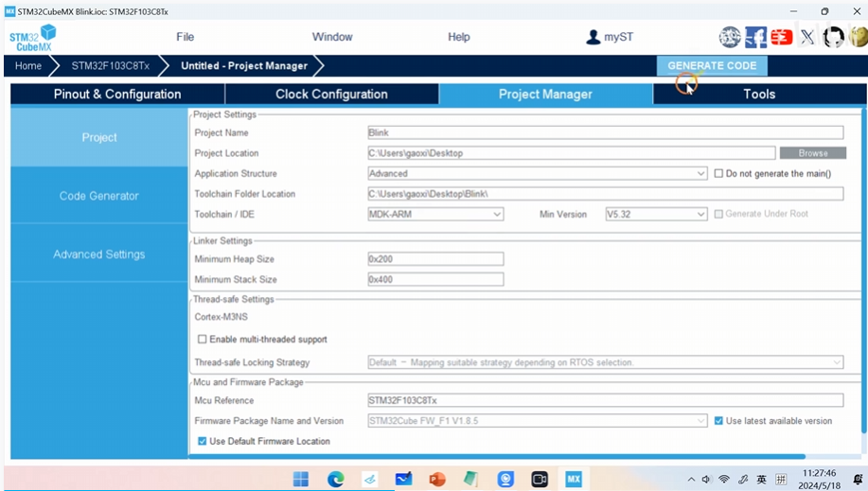Click the Minimum Stack Size field
The image size is (868, 491).
435,279
